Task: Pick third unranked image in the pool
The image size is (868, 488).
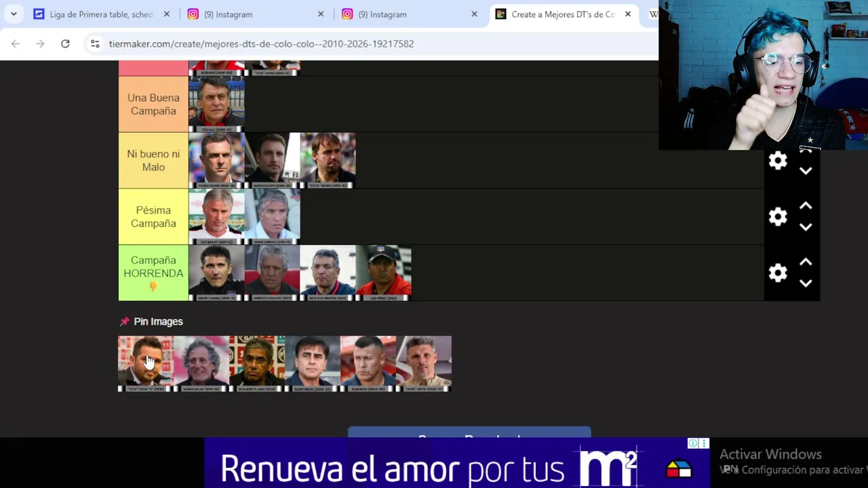Action: (x=257, y=364)
